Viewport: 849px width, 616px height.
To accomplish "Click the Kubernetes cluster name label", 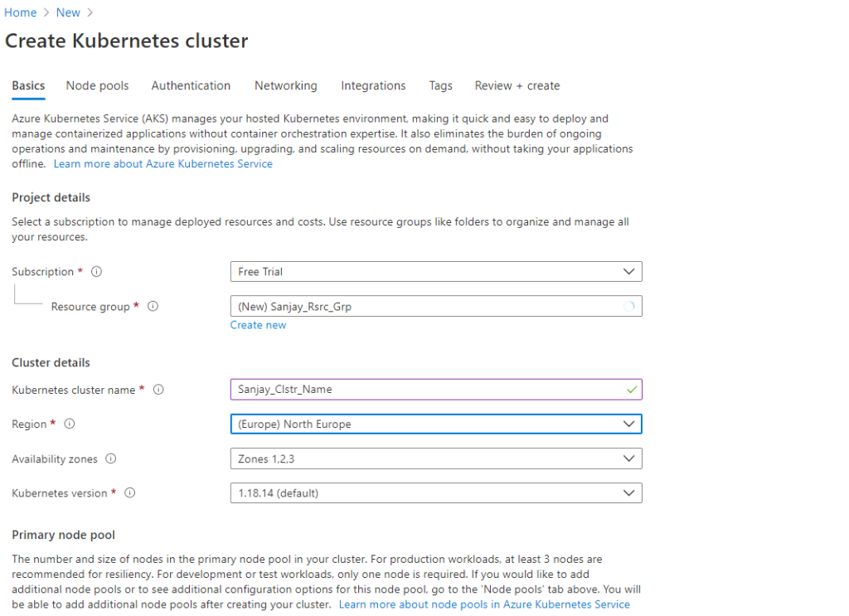I will coord(74,390).
